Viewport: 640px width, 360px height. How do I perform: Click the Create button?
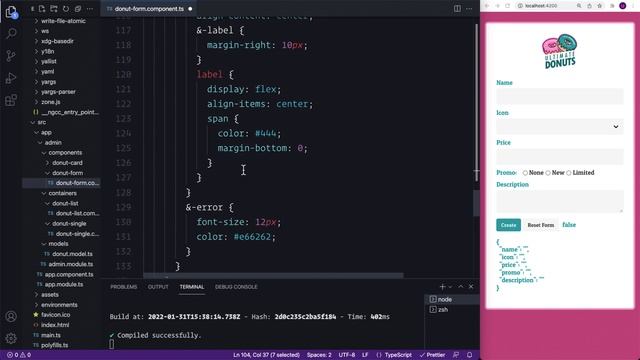point(508,225)
